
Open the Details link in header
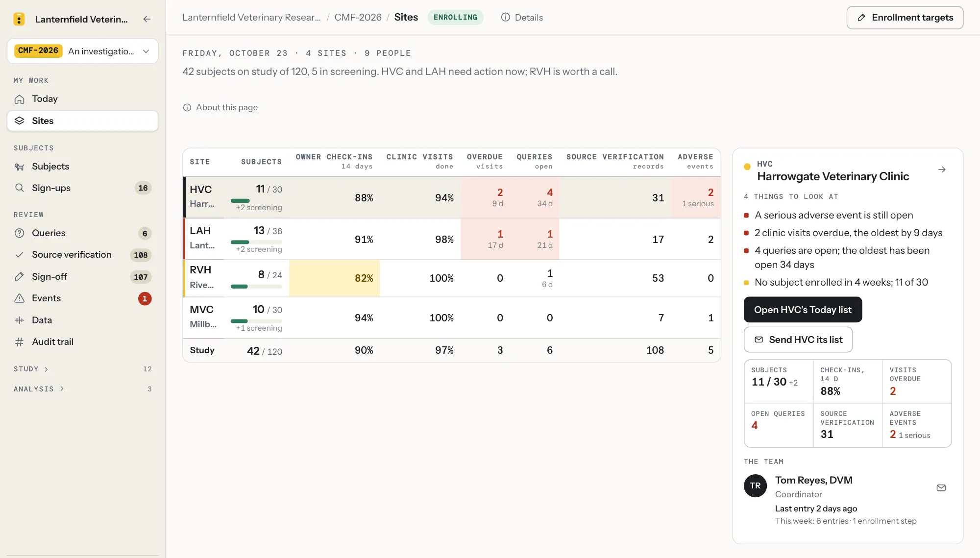[522, 18]
